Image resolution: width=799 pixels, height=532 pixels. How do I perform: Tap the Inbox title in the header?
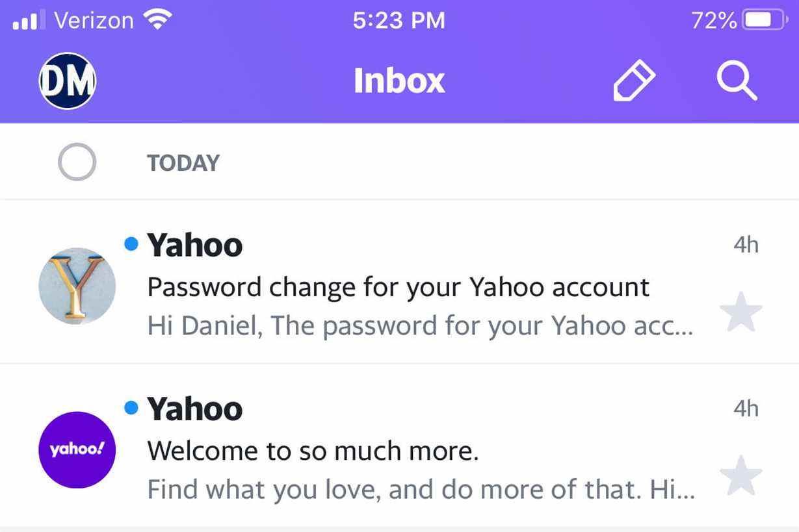pos(399,81)
